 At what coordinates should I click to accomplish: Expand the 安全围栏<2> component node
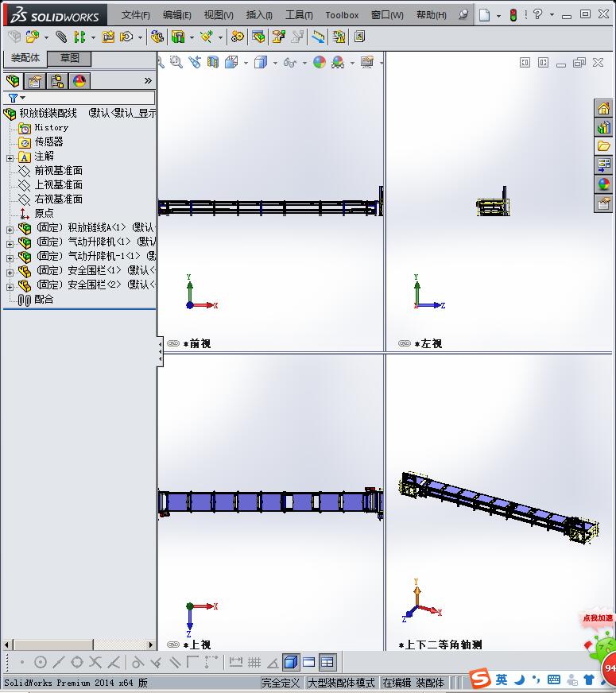10,287
